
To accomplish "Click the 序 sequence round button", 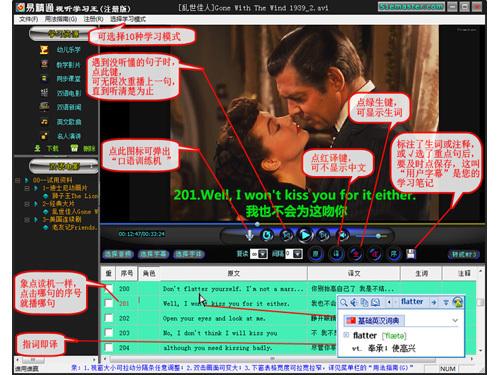I will coord(394,254).
